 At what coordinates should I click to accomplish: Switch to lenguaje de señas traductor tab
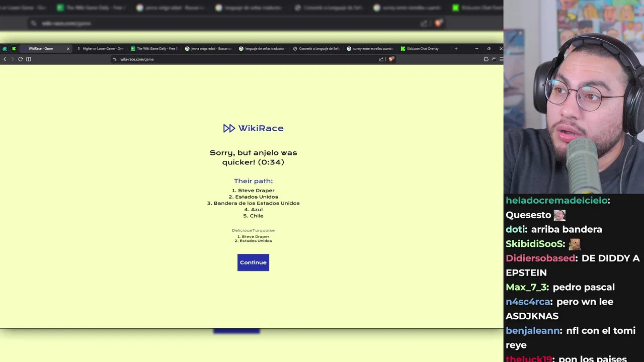pyautogui.click(x=262, y=49)
